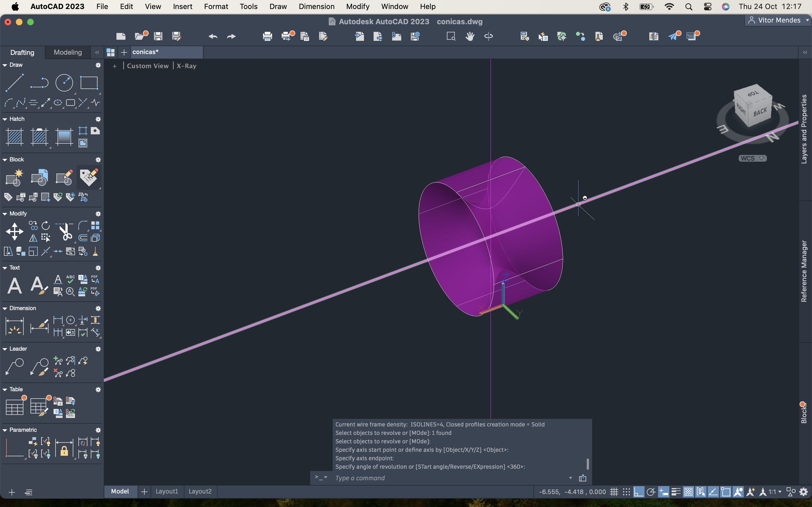Open the Dimension menu in menu bar

point(316,6)
